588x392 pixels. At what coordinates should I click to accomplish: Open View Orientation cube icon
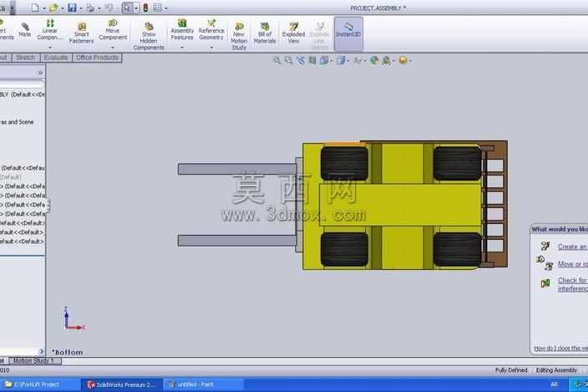[x=324, y=60]
